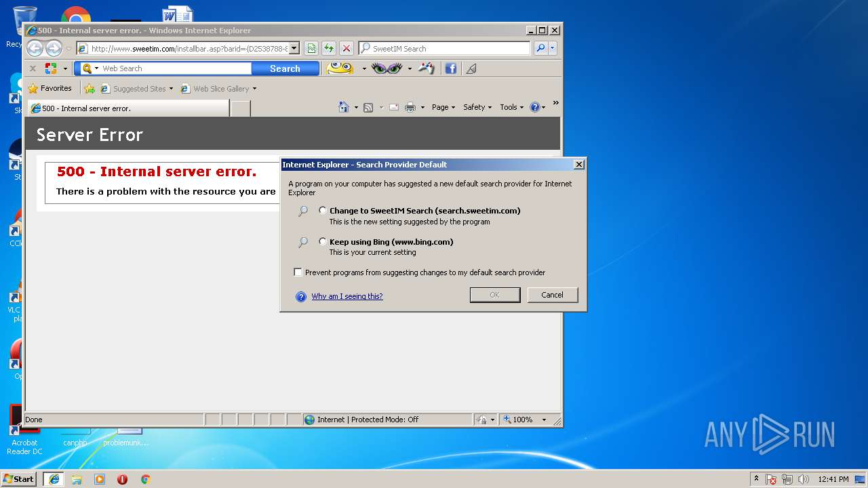Expand the Web Slice Gallery dropdown
Screen dimensions: 868x488
(254, 89)
